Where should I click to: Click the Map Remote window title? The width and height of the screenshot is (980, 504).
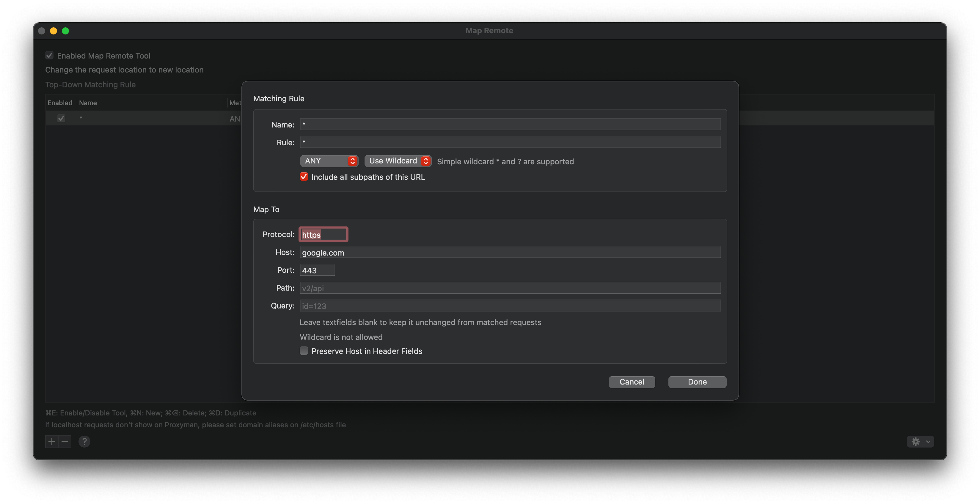pos(489,30)
